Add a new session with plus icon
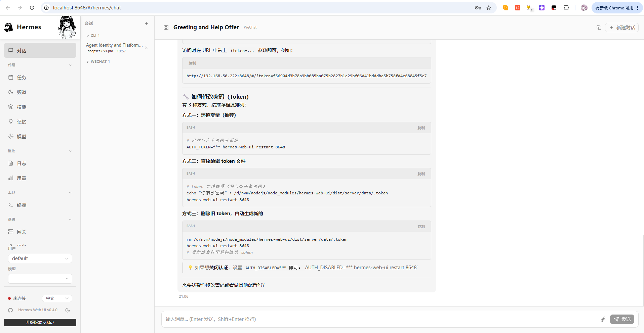 [x=147, y=23]
